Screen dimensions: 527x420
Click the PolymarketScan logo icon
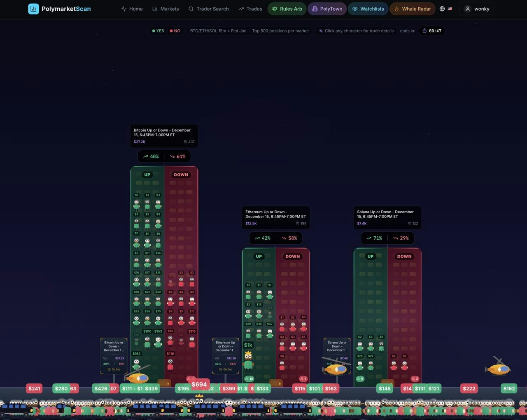33,9
